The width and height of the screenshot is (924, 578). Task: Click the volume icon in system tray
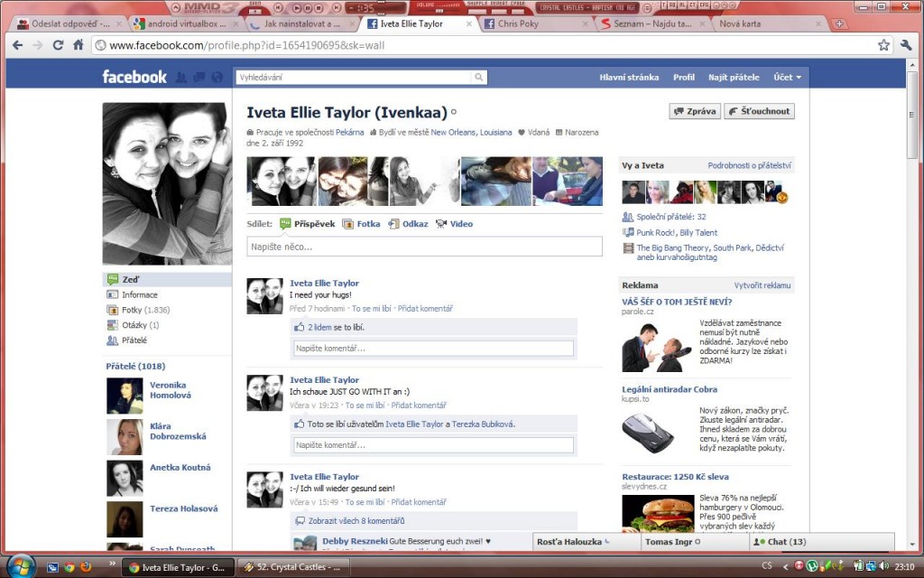[x=884, y=566]
